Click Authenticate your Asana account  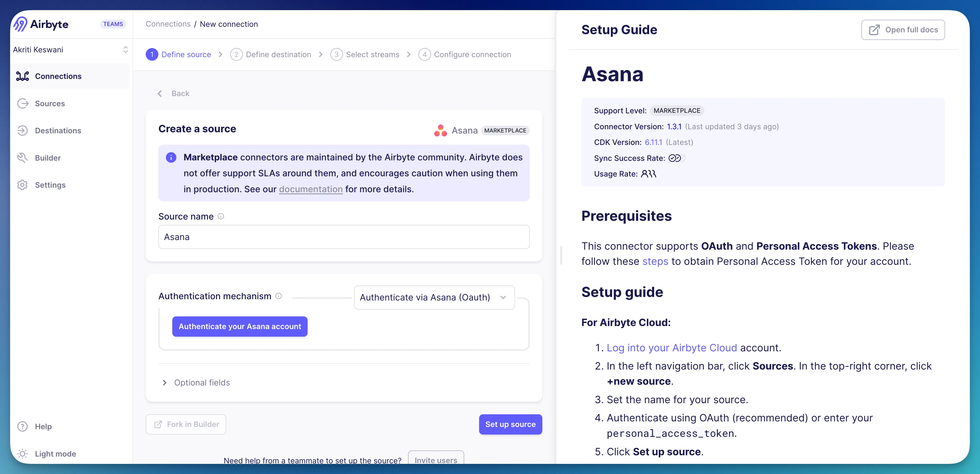[240, 326]
